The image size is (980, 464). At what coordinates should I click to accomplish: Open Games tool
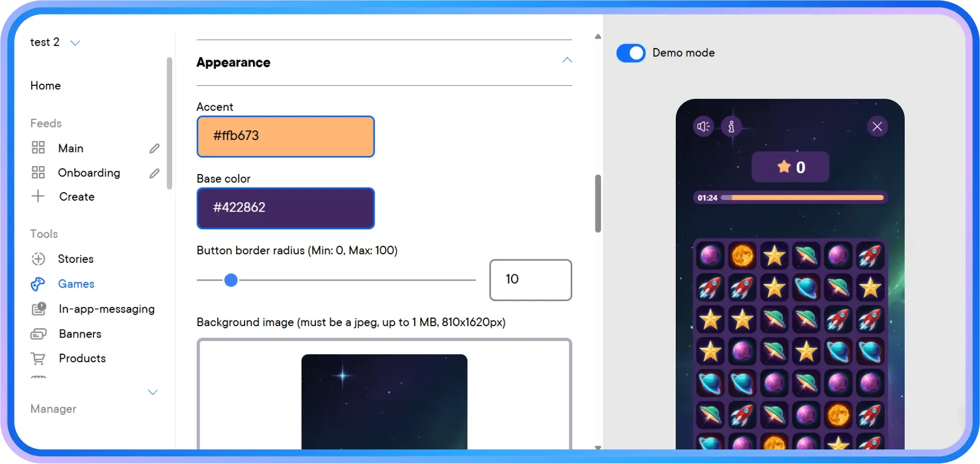pyautogui.click(x=76, y=284)
